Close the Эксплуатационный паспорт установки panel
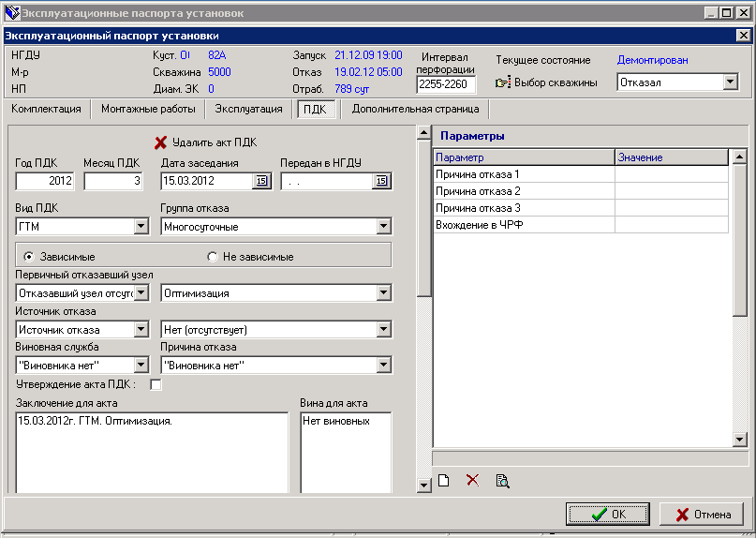Screen dimensions: 756x538 coord(743,36)
